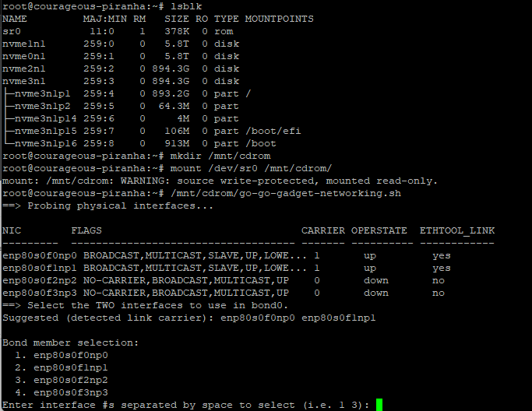Click the nvme3n1p16 partition entry
532x411 pixels.
pyautogui.click(x=45, y=143)
